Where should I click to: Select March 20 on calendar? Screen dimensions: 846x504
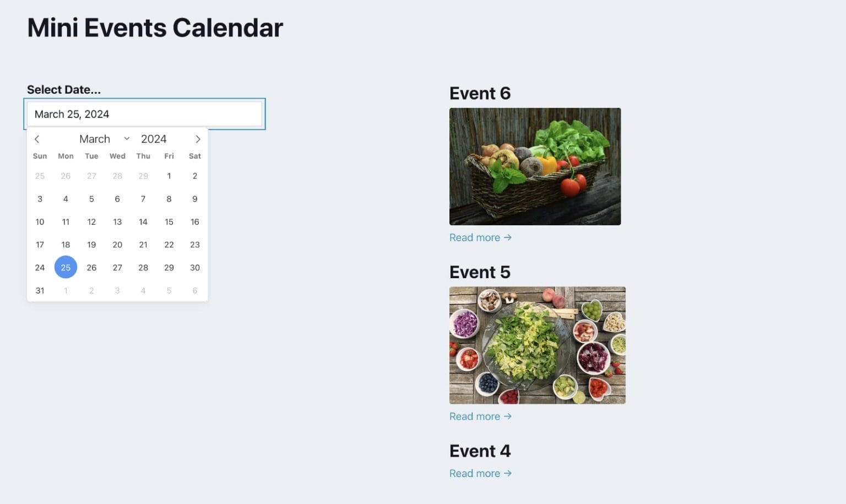pyautogui.click(x=117, y=245)
